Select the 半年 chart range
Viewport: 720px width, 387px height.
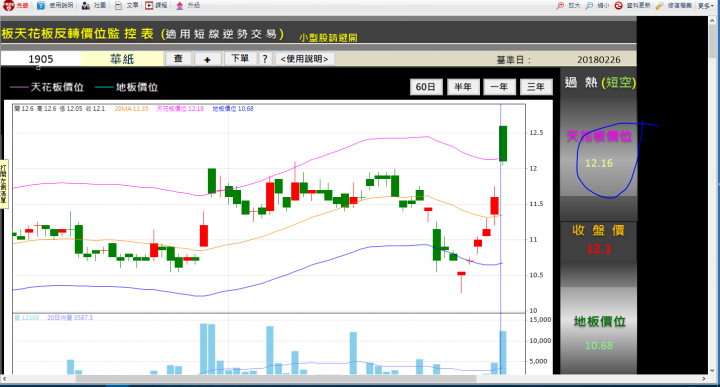[x=463, y=87]
